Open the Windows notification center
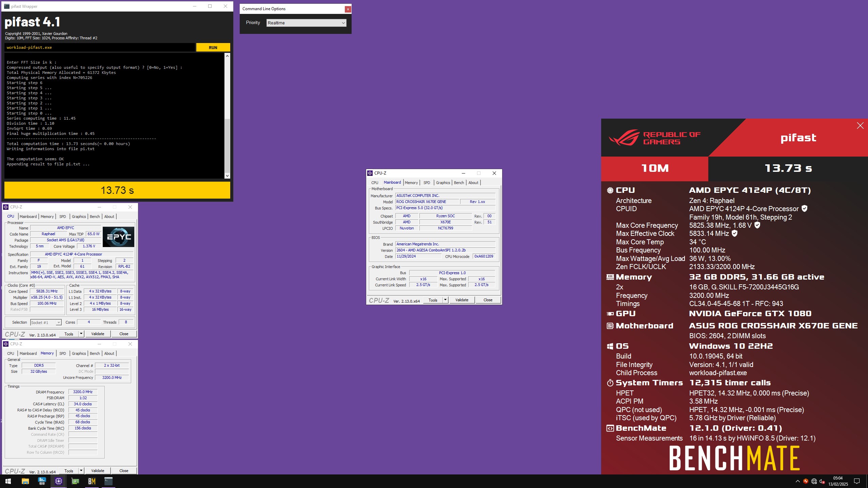This screenshot has width=868, height=488. (856, 481)
